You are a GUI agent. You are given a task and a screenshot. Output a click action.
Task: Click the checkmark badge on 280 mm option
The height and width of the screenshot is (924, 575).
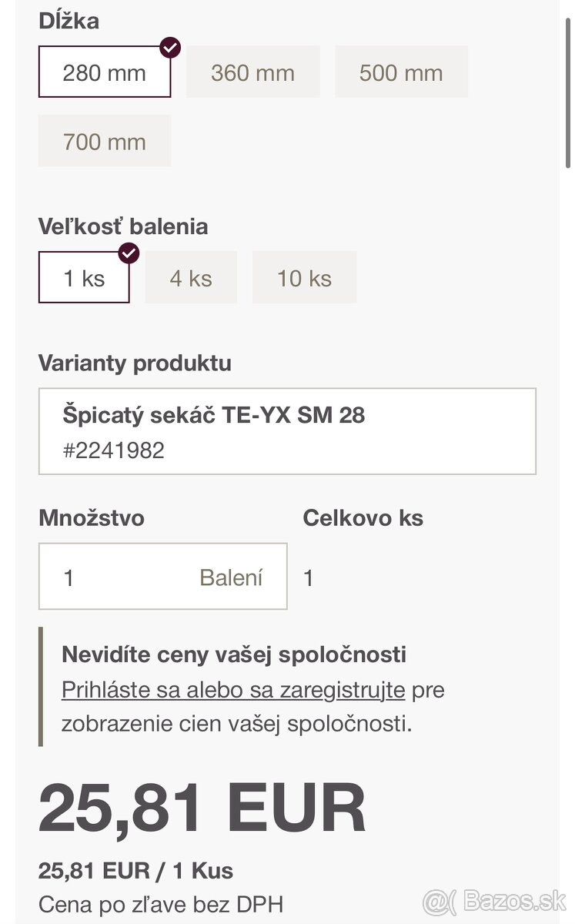[x=170, y=48]
